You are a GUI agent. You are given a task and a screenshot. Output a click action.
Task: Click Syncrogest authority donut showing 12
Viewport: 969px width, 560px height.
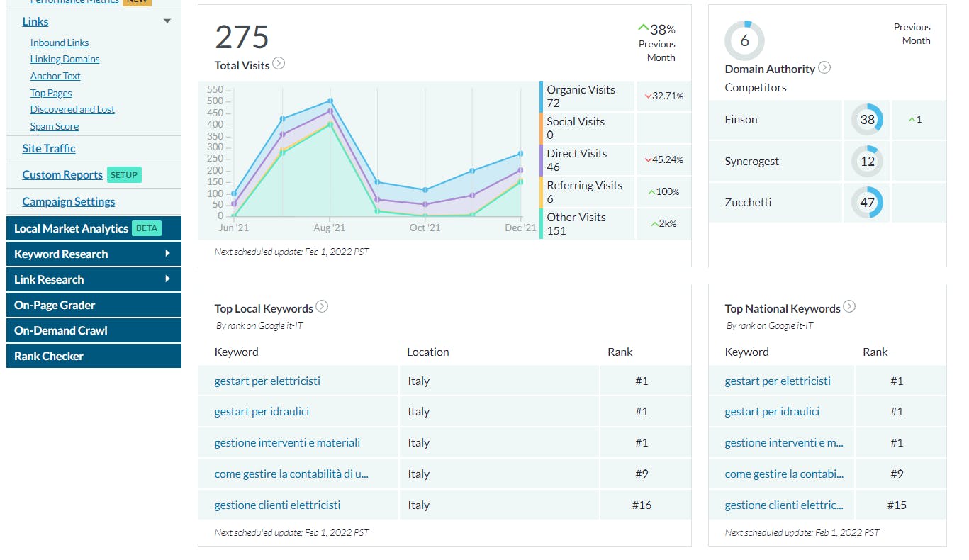coord(867,161)
